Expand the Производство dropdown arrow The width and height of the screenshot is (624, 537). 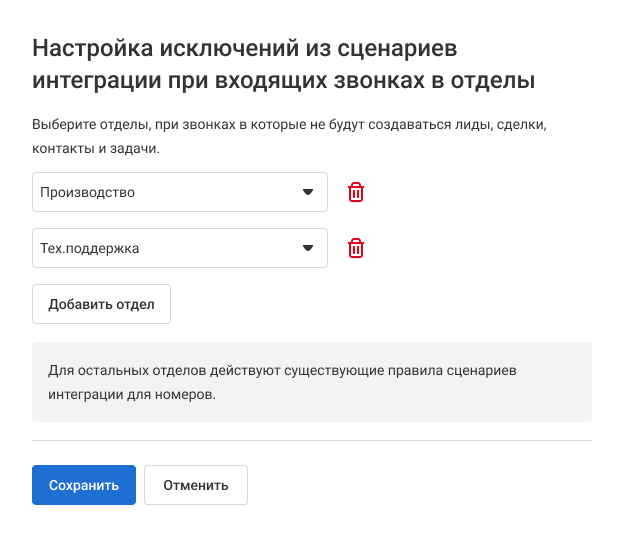pos(308,193)
